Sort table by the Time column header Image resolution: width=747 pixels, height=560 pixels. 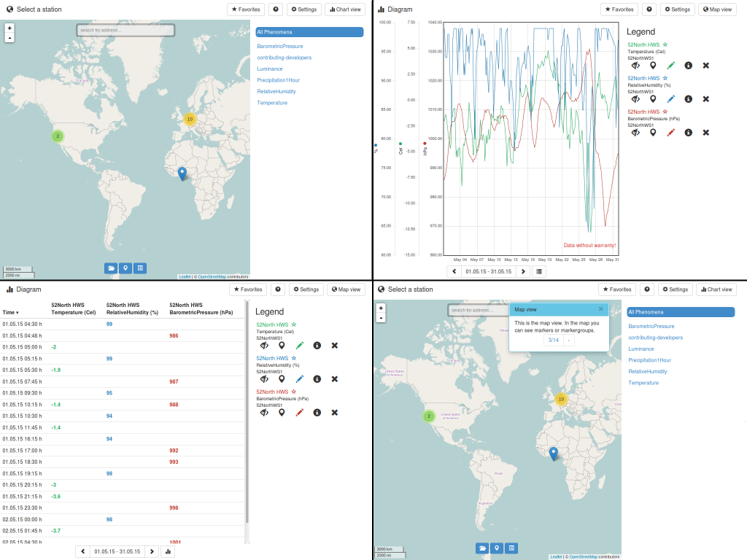(10, 312)
